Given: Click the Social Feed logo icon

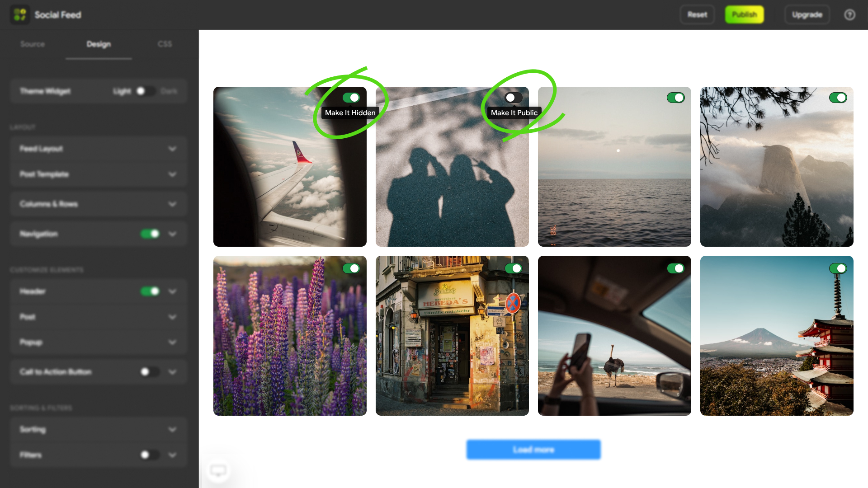Looking at the screenshot, I should pos(20,14).
